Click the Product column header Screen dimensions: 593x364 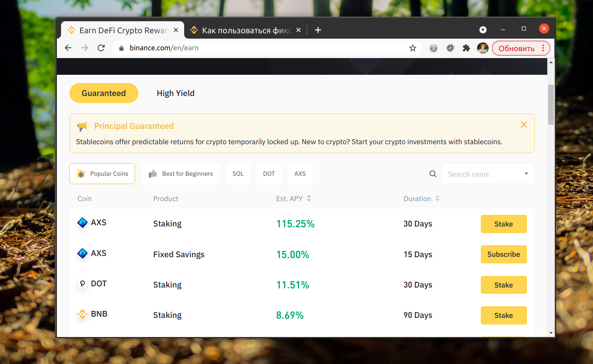pyautogui.click(x=166, y=199)
